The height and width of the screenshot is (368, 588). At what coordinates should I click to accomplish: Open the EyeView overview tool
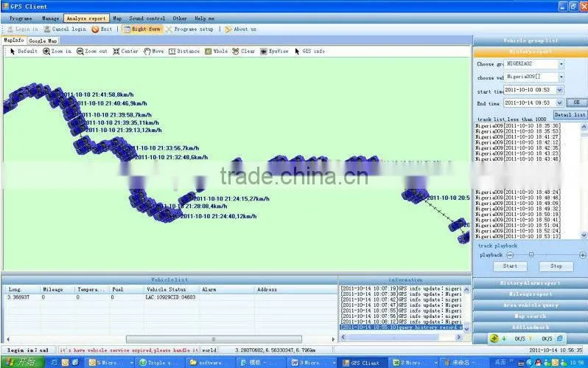pyautogui.click(x=275, y=51)
